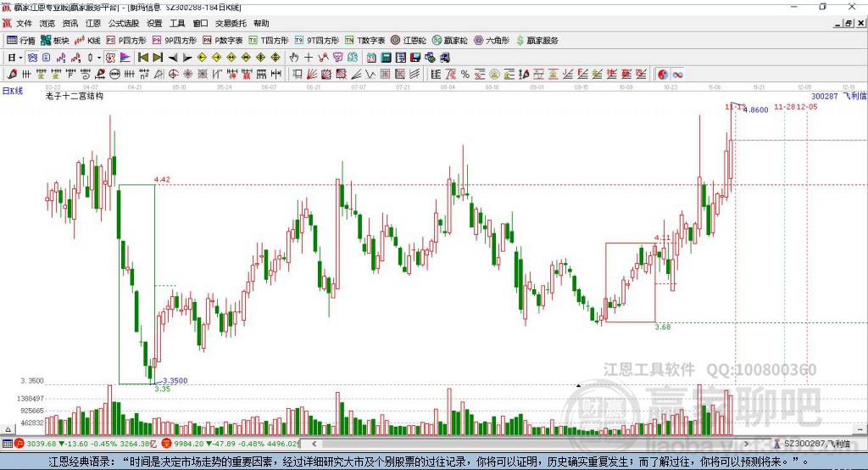Open the 公式选股 menu

tap(124, 23)
